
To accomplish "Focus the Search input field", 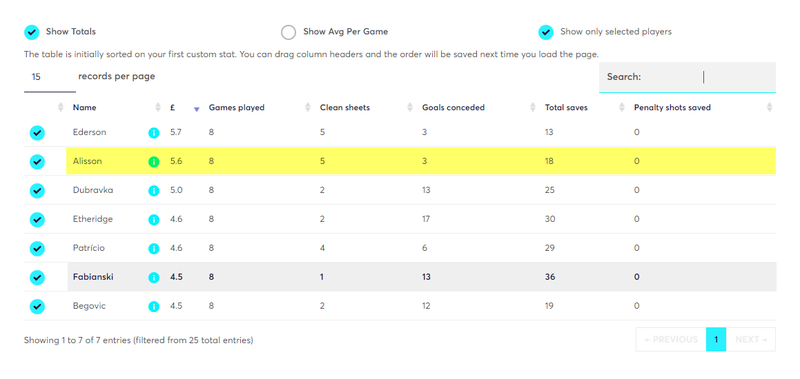I will (687, 78).
